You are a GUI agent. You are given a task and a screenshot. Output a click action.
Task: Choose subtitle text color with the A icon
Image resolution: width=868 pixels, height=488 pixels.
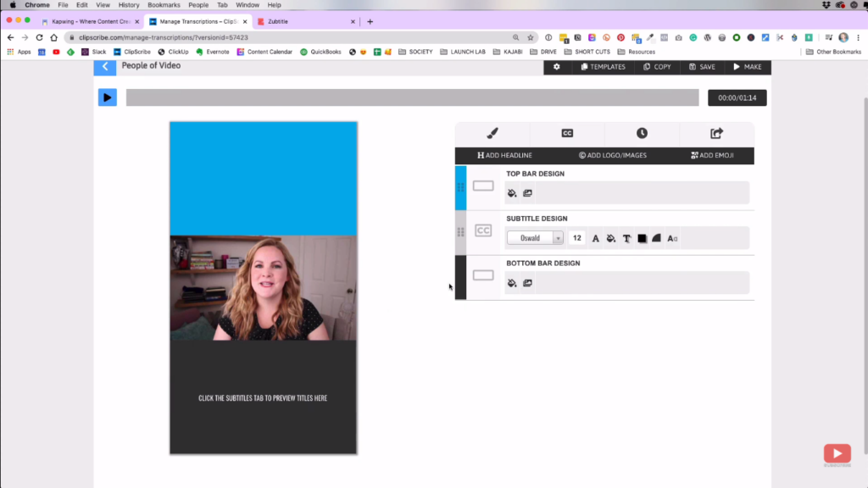(596, 238)
